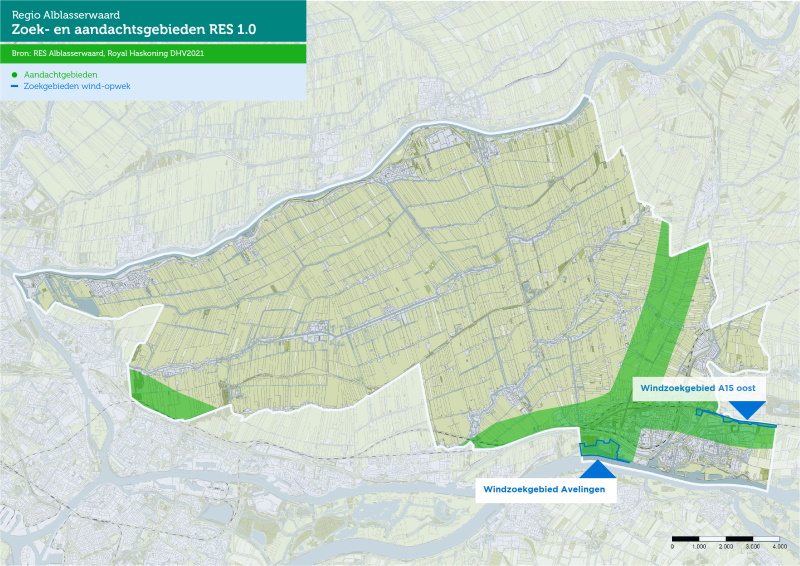Click the 'Zoekgebieden wind-opwek' legend text

pyautogui.click(x=77, y=86)
